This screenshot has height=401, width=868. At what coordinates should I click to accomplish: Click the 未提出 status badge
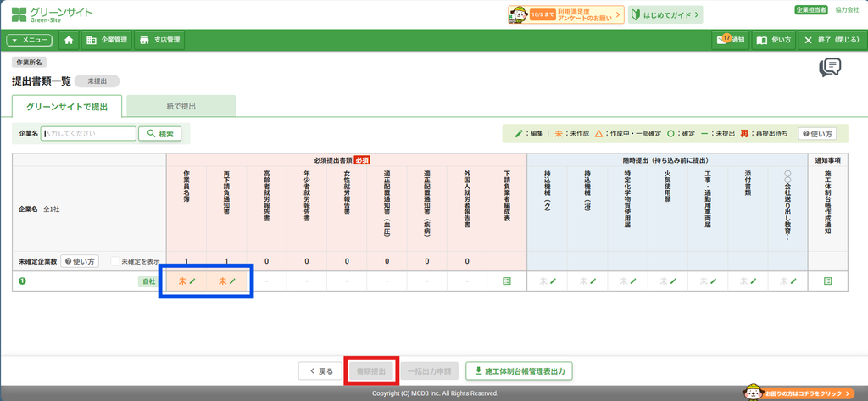tap(97, 81)
